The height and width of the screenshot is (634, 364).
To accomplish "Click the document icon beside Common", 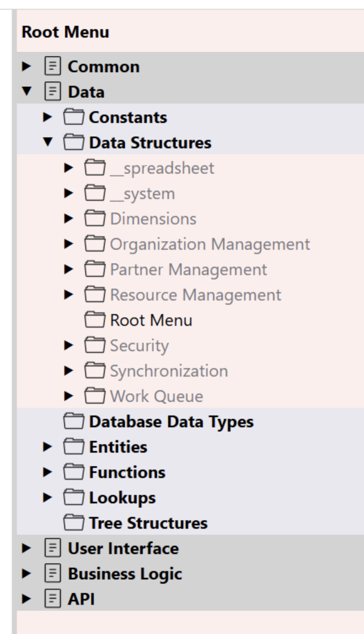I will point(53,66).
